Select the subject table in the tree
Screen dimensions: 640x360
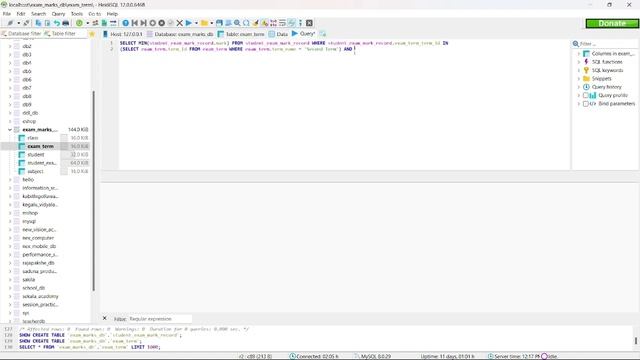(36, 171)
